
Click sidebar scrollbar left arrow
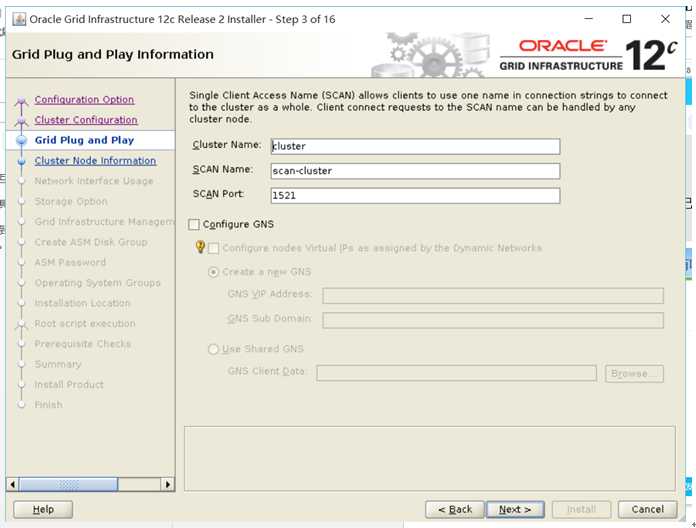12,485
